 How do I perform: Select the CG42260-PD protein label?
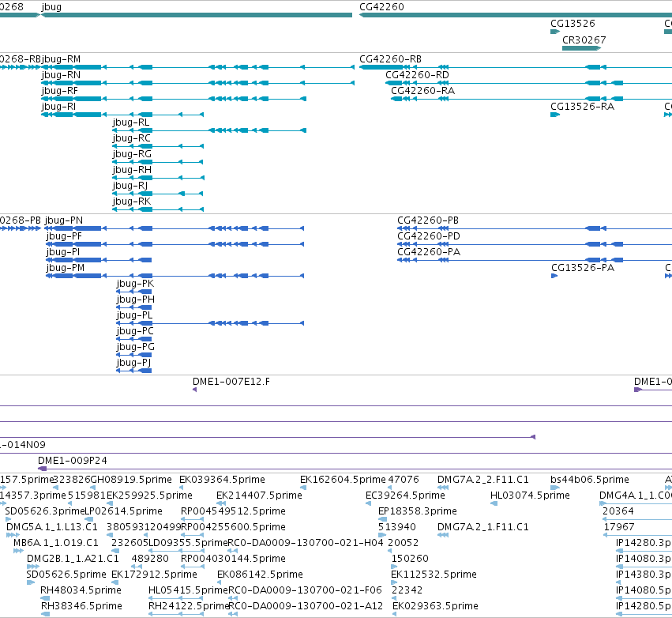tap(429, 236)
